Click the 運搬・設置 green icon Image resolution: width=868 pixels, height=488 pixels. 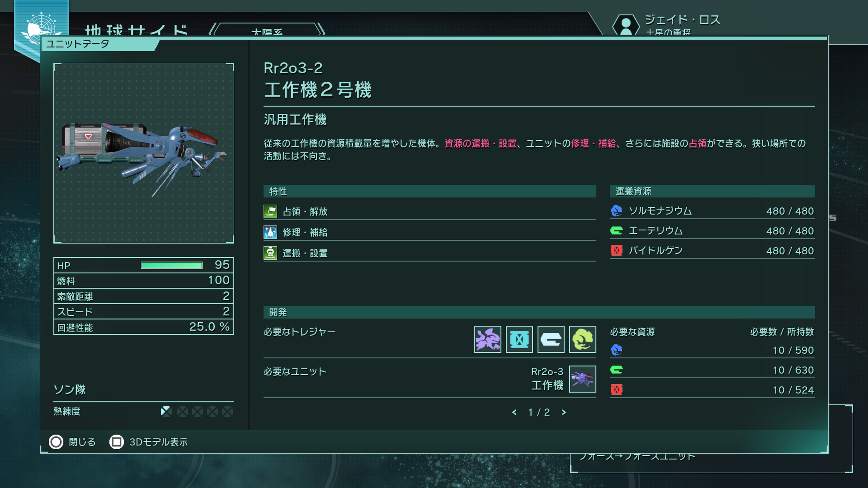(x=270, y=253)
